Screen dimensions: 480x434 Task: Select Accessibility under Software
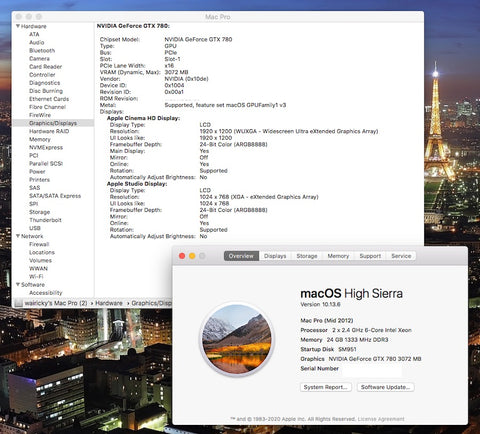click(x=46, y=293)
